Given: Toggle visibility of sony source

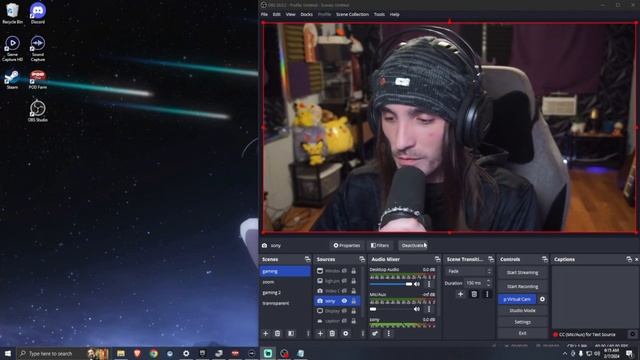Looking at the screenshot, I should click(344, 301).
